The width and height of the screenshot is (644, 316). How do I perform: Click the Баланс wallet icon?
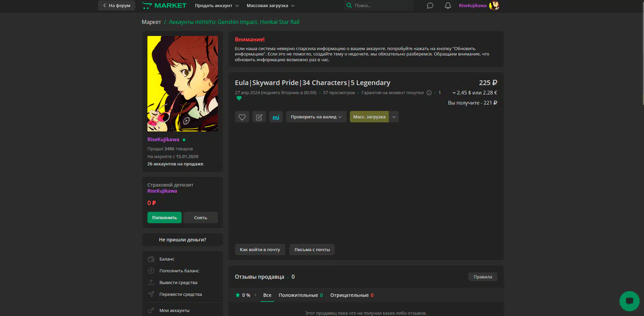[x=151, y=259]
